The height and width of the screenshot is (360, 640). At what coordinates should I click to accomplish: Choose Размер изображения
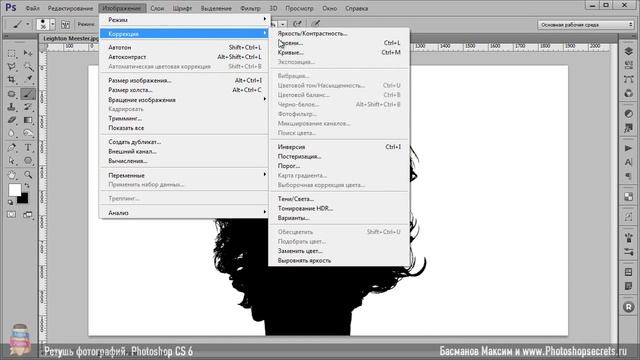click(184, 80)
